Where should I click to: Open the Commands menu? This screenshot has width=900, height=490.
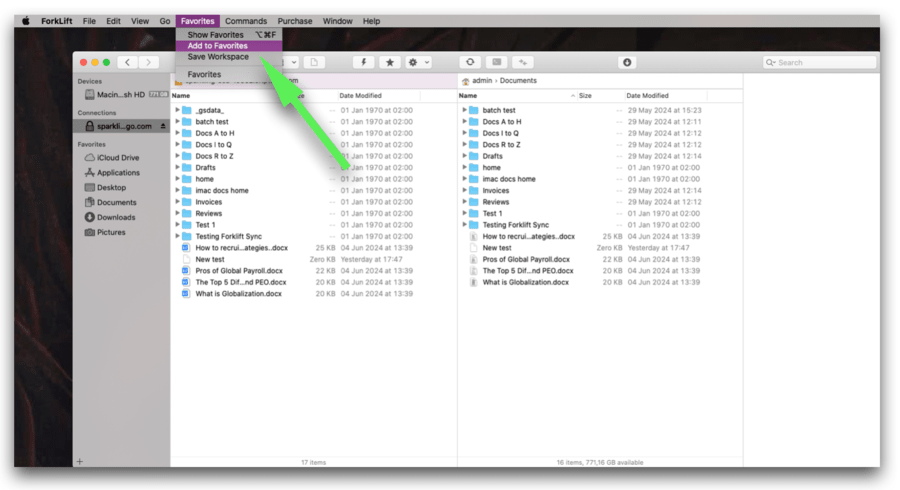click(246, 21)
